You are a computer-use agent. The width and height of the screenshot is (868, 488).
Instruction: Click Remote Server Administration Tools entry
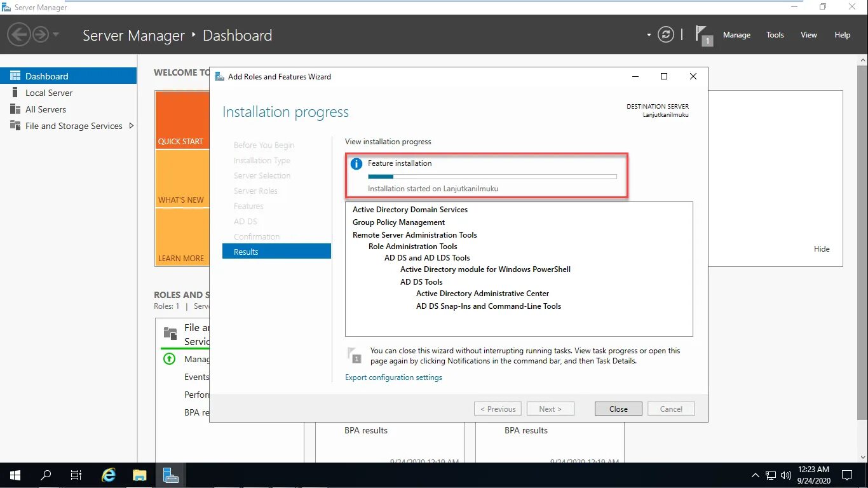tap(414, 235)
